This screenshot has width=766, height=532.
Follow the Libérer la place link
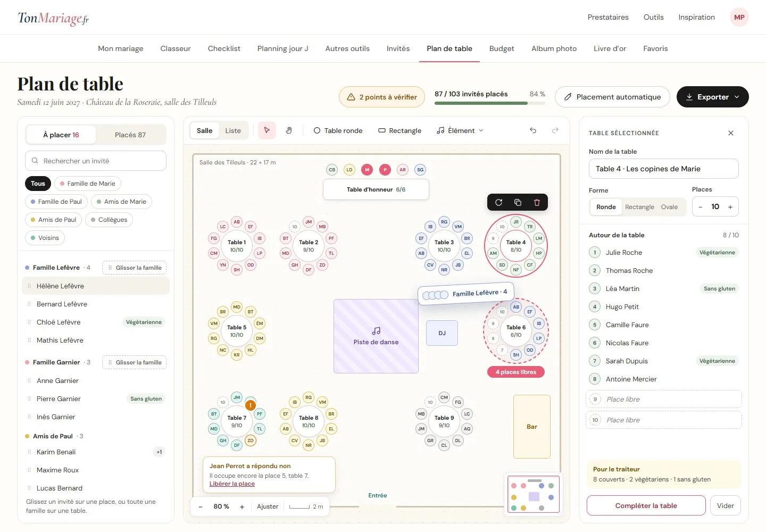(x=232, y=484)
